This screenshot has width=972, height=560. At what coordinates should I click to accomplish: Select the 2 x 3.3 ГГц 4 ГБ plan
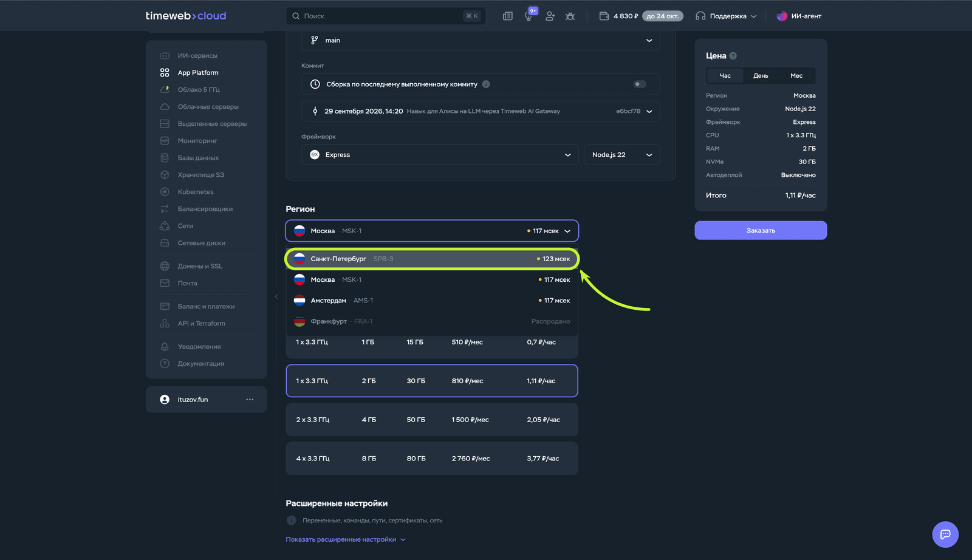pos(432,420)
